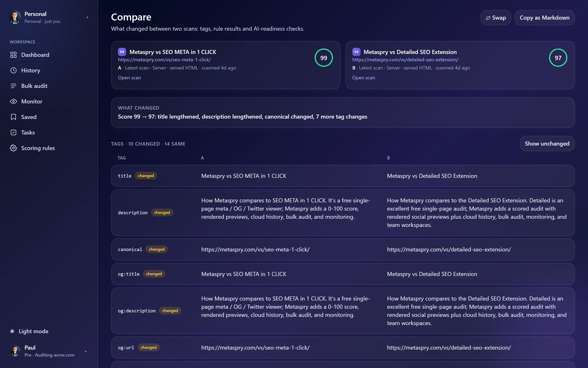The image size is (588, 368).
Task: Copy comparison as Markdown
Action: tap(545, 18)
